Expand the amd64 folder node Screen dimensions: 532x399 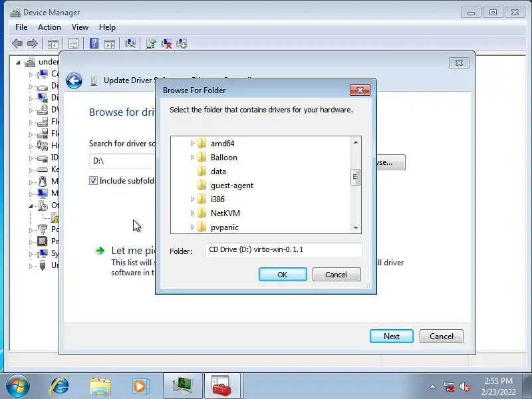coord(192,143)
